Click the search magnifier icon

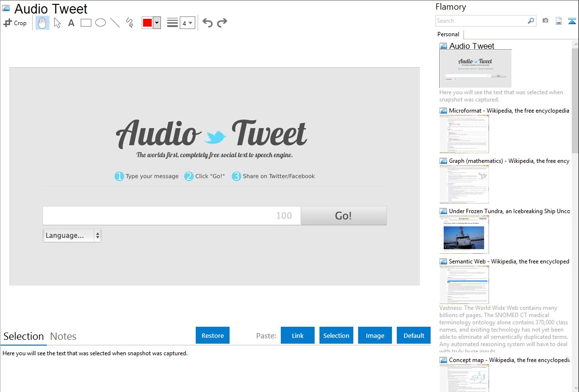531,21
